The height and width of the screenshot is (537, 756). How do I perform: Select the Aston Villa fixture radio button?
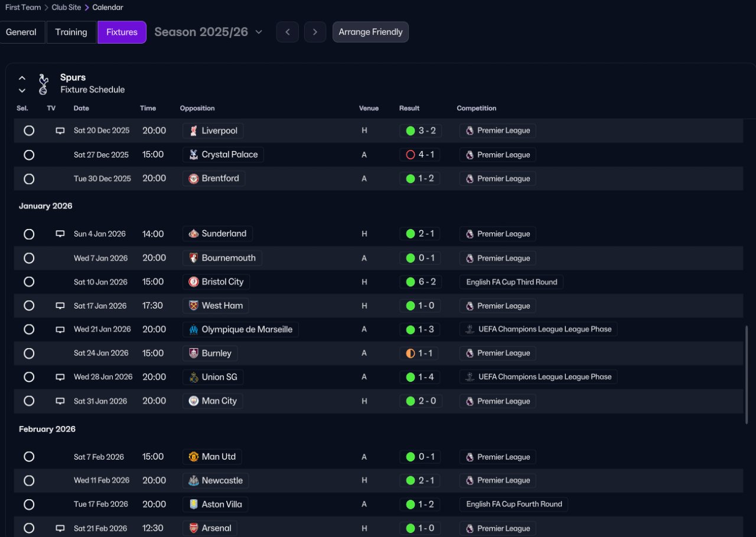tap(29, 505)
